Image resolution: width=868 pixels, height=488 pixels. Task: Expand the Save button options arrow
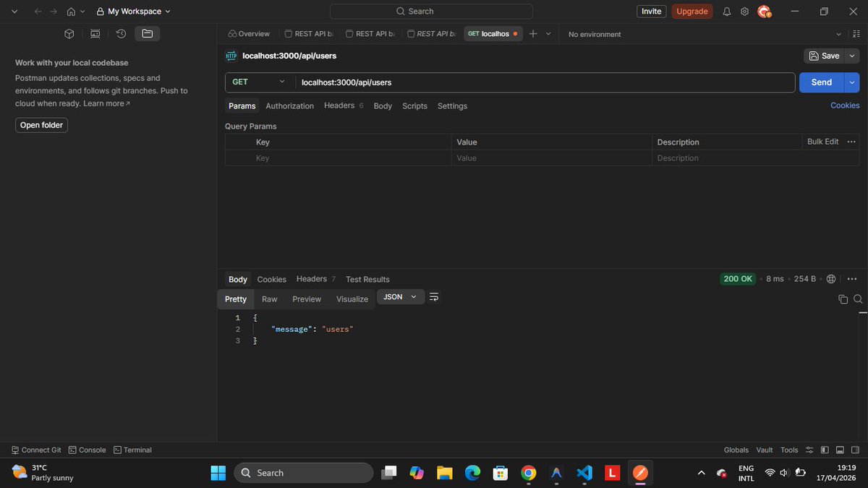coord(852,56)
